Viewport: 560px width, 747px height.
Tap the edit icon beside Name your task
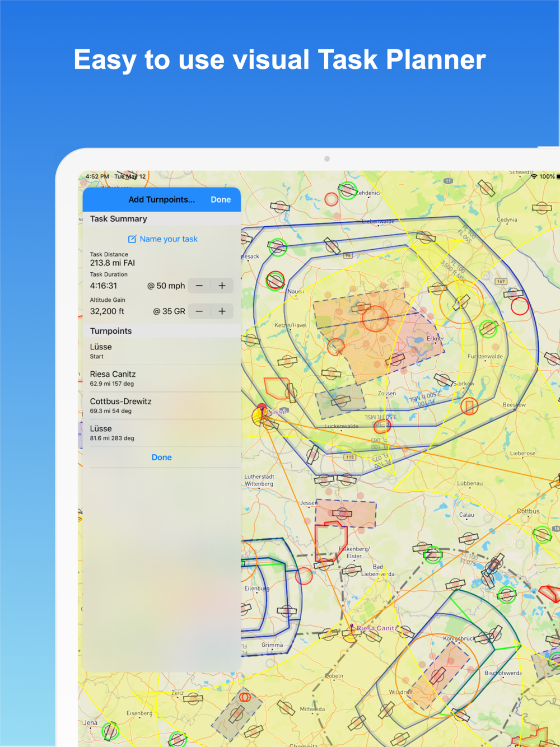[132, 239]
